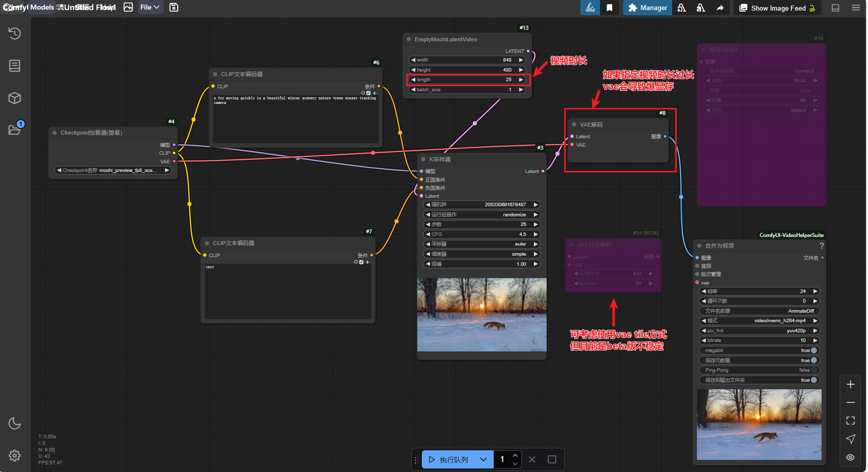868x472 pixels.
Task: Open settings gear in sidebar
Action: (15, 455)
